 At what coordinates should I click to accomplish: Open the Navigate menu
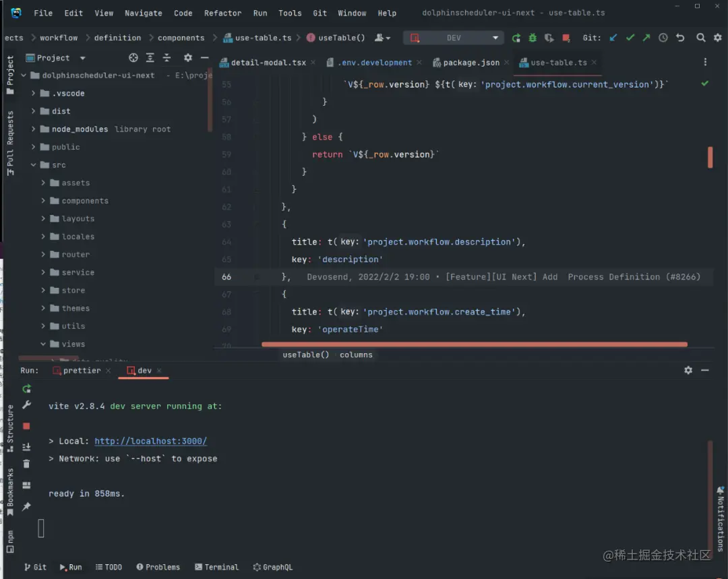tap(144, 13)
